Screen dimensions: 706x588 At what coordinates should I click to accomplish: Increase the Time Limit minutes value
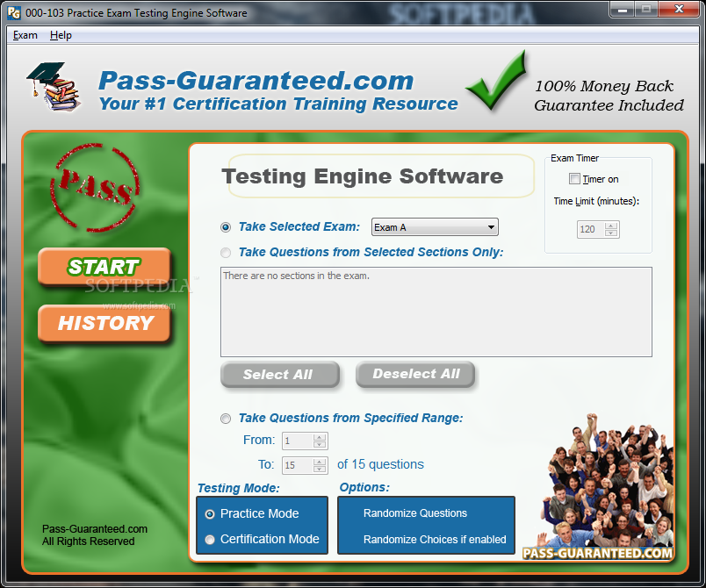611,226
